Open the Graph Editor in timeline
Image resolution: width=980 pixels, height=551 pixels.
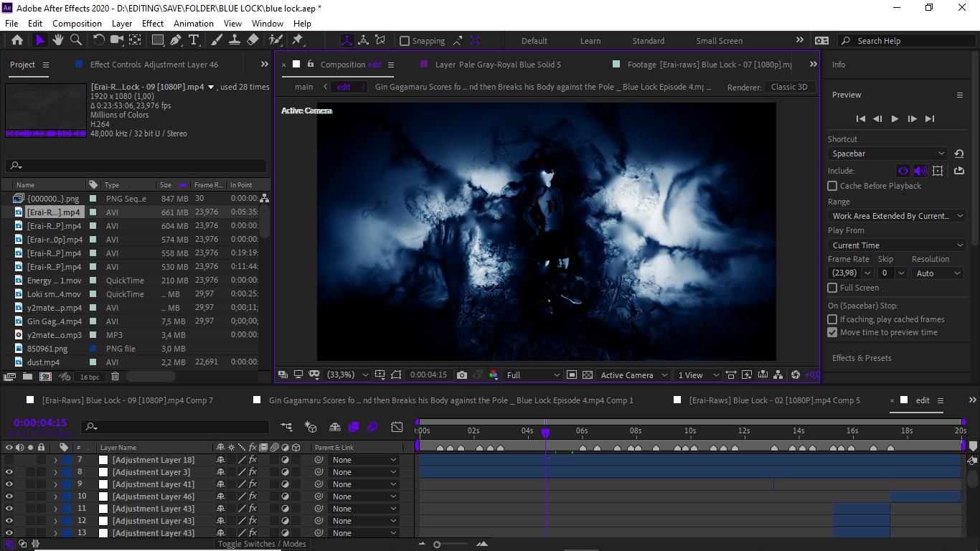[397, 427]
